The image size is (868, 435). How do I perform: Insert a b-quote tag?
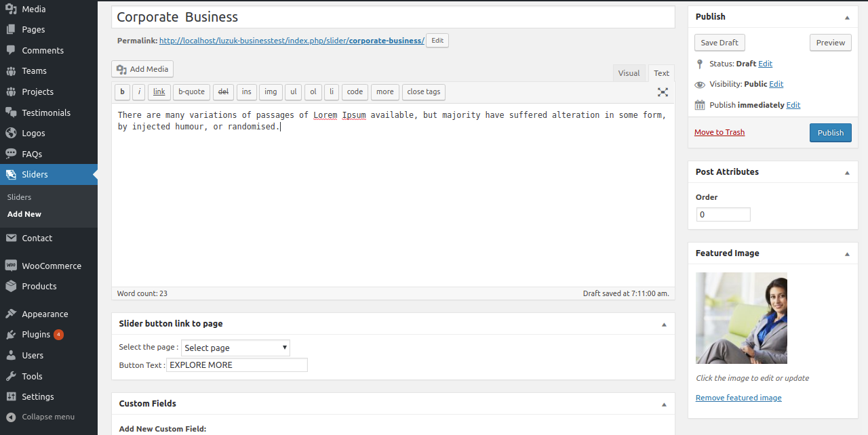point(191,92)
